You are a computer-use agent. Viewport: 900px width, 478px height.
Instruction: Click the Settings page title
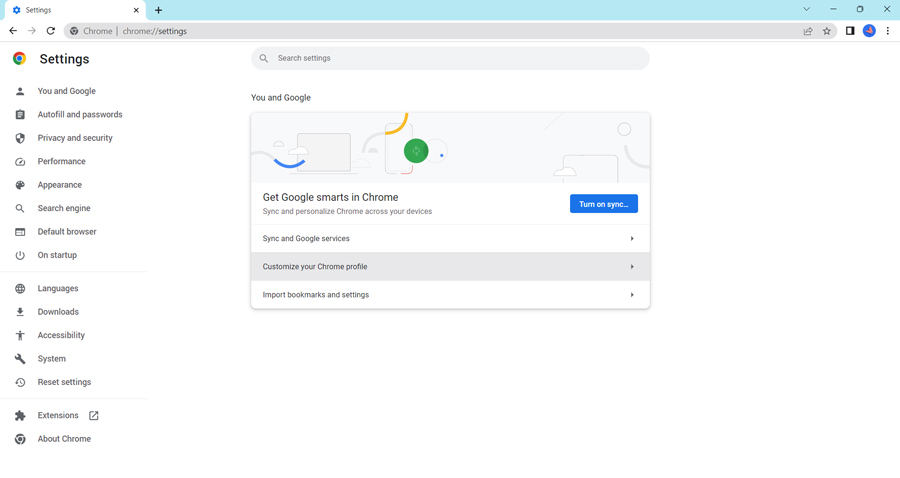click(x=64, y=59)
